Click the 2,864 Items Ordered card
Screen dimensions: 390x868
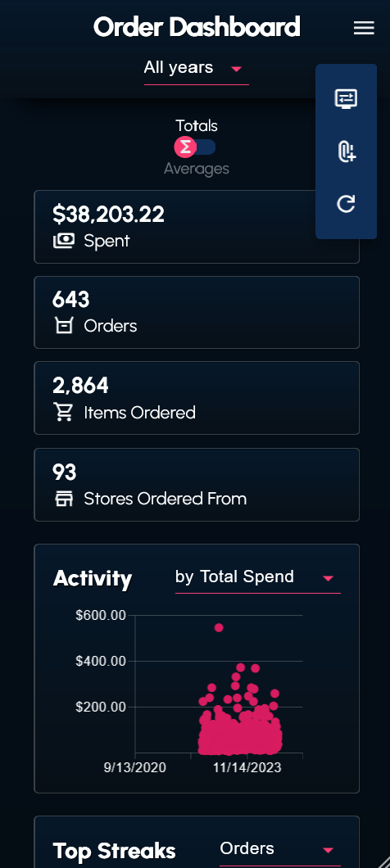[x=197, y=398]
